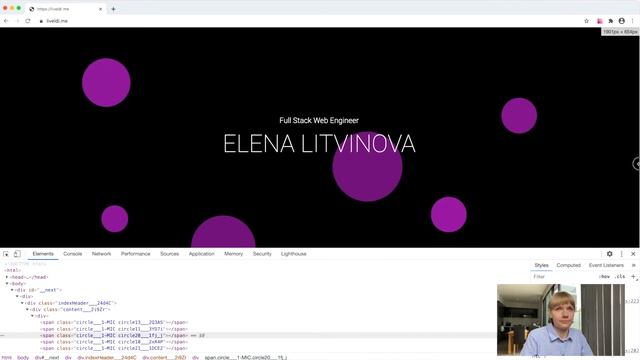Screen dimensions: 640x360
Task: Activate the DevTools inspect element picker
Action: (6, 254)
